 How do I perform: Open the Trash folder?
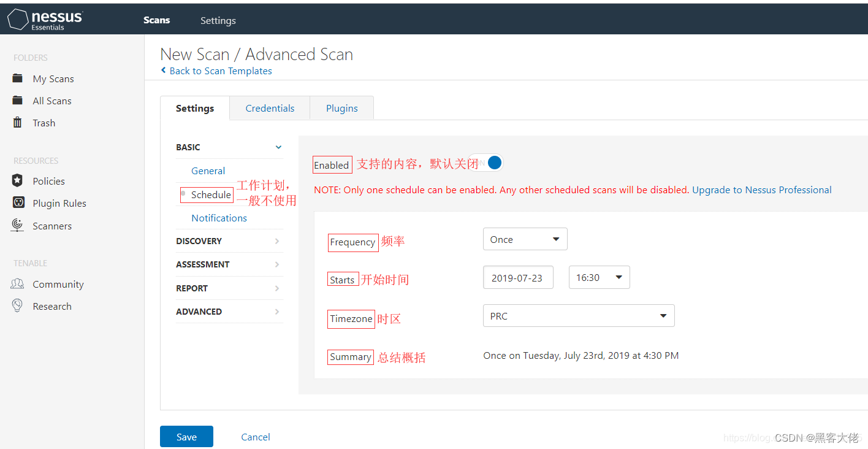coord(44,123)
